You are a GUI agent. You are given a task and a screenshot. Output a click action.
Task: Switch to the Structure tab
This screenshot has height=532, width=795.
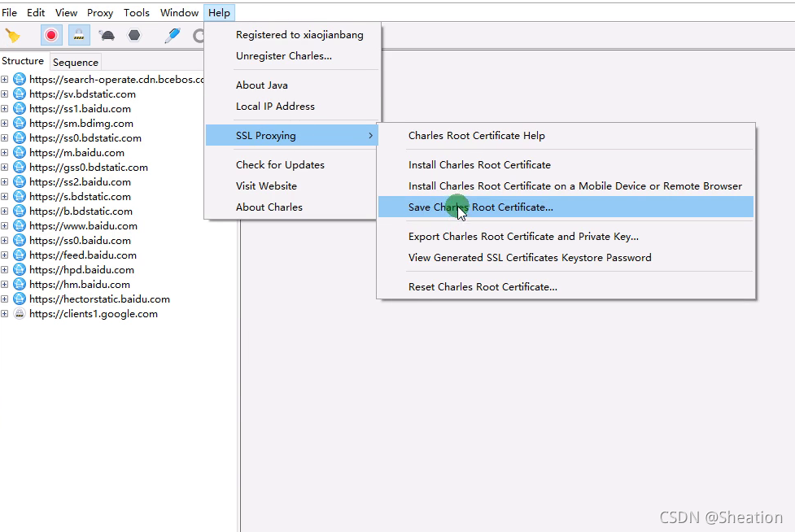click(23, 61)
